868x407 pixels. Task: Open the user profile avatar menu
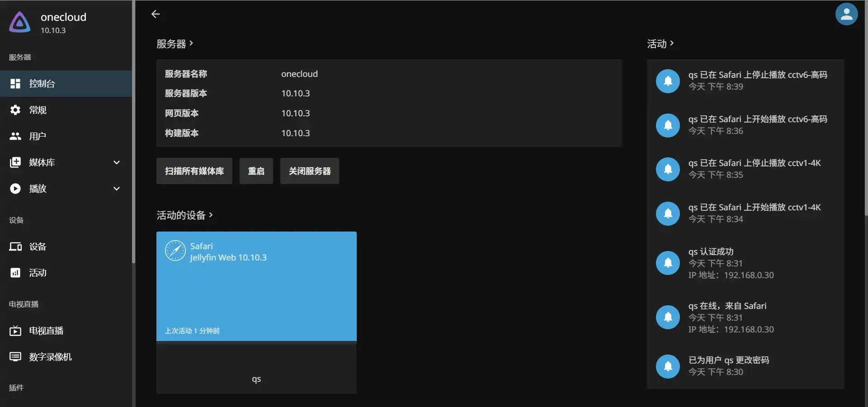(x=846, y=14)
